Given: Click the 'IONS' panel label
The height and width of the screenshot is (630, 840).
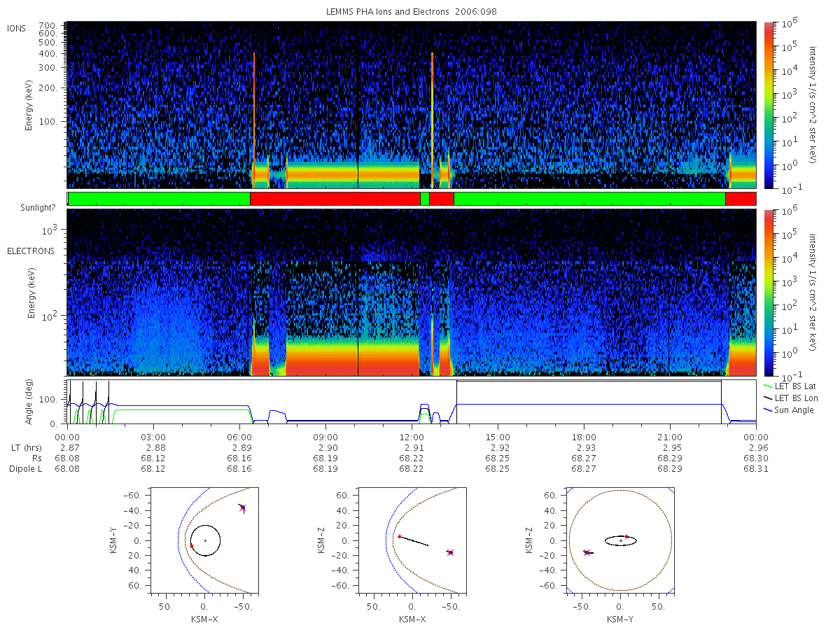Looking at the screenshot, I should pos(16,28).
